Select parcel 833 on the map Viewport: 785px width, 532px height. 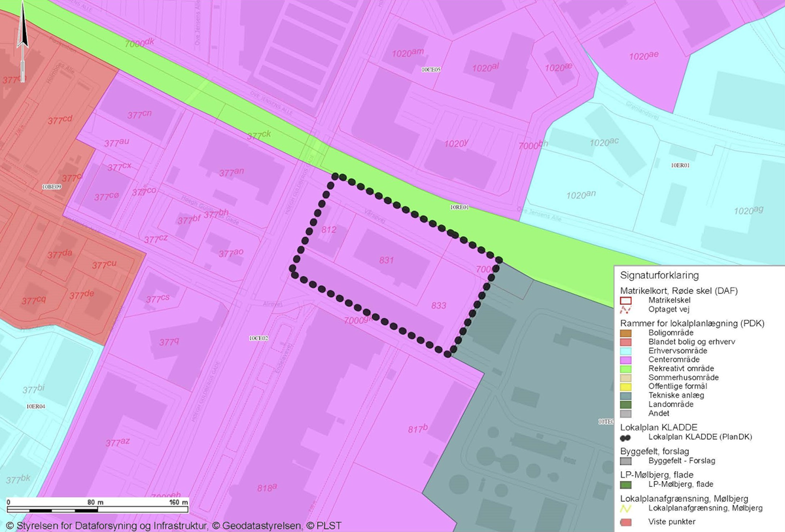tap(438, 306)
